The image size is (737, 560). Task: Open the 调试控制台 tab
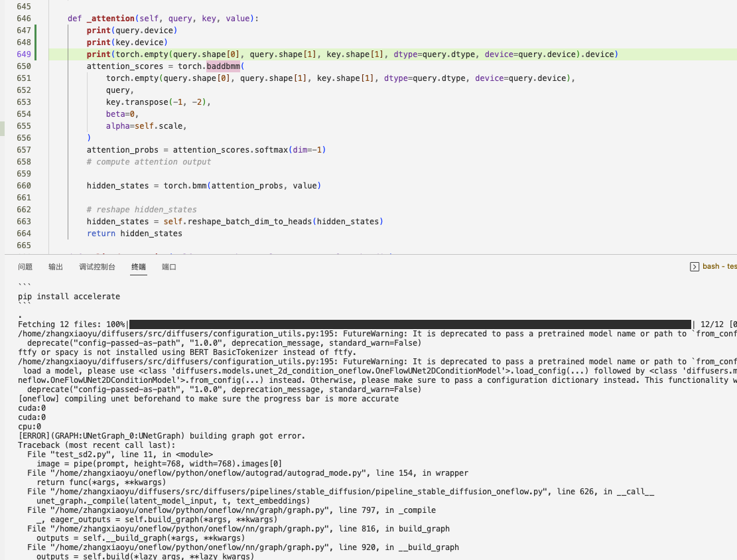click(98, 266)
